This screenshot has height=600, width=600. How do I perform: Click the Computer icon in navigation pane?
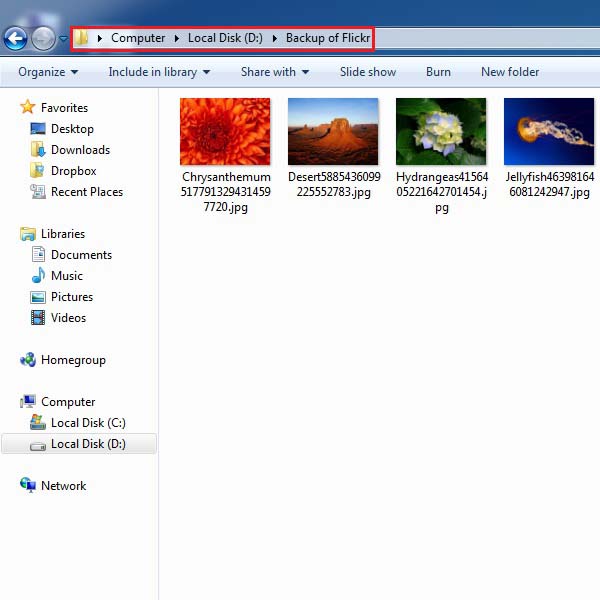pyautogui.click(x=28, y=401)
